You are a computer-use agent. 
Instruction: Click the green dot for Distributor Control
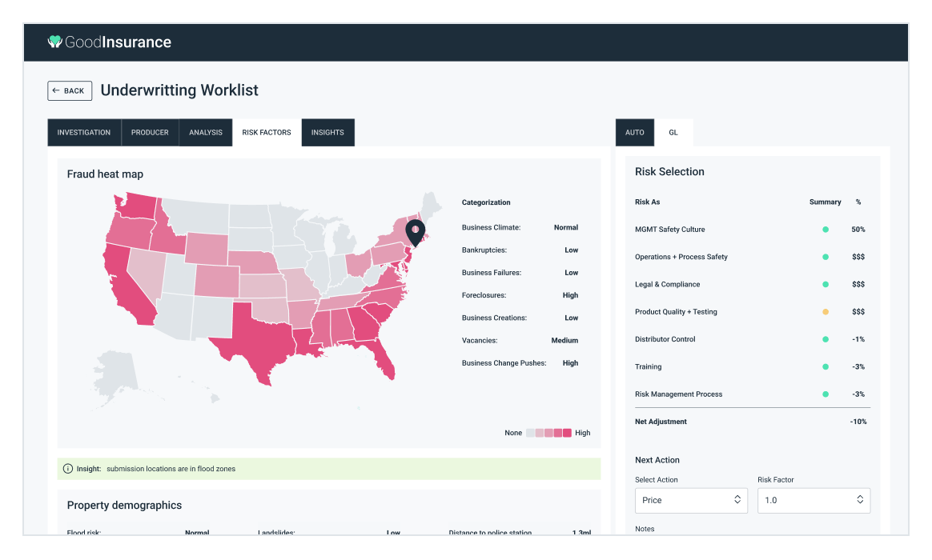pos(826,339)
